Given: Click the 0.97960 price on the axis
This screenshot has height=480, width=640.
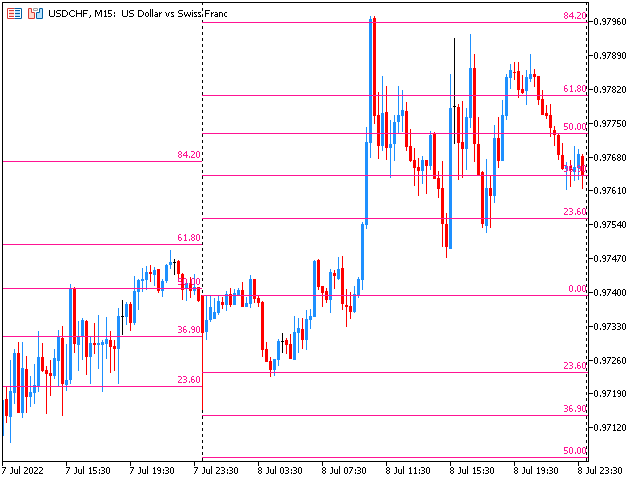Looking at the screenshot, I should (x=612, y=21).
